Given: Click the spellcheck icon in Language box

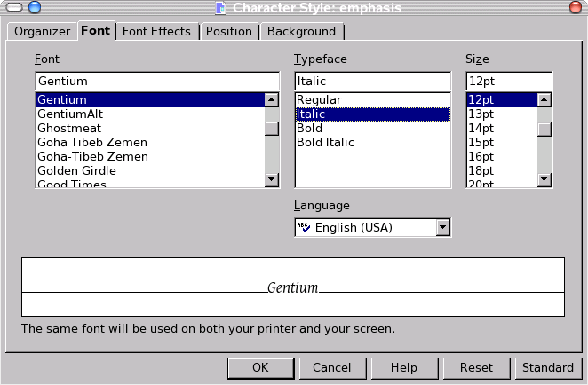Looking at the screenshot, I should (x=304, y=227).
